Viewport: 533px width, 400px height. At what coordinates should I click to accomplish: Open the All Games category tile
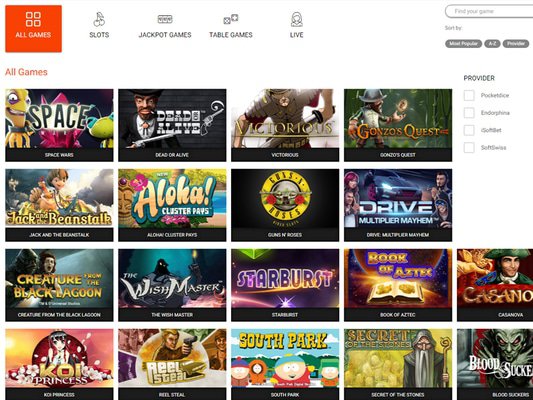tap(33, 29)
